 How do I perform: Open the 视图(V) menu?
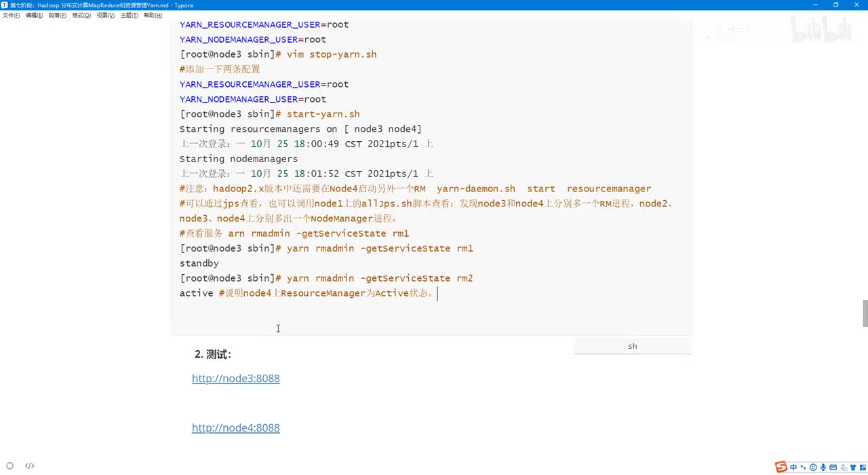(105, 15)
